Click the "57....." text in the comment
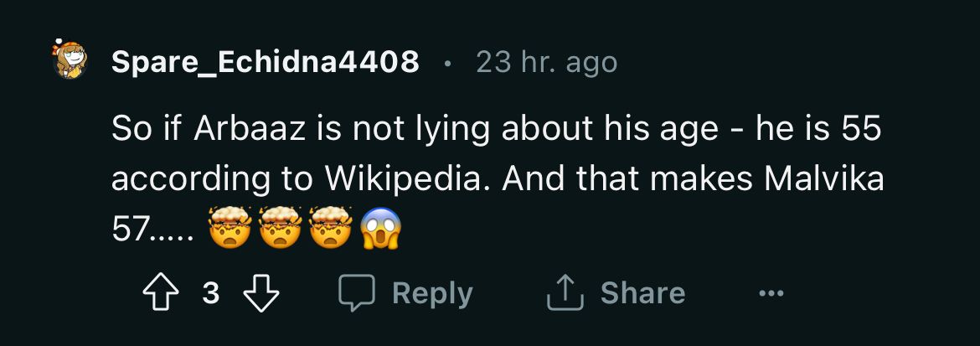980x346 pixels. pos(151,230)
